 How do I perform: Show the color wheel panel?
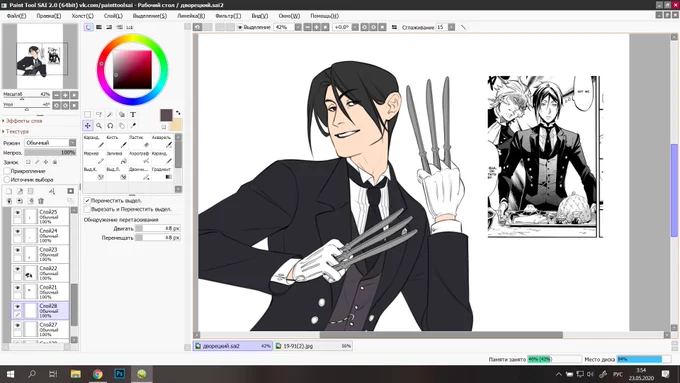coord(88,27)
